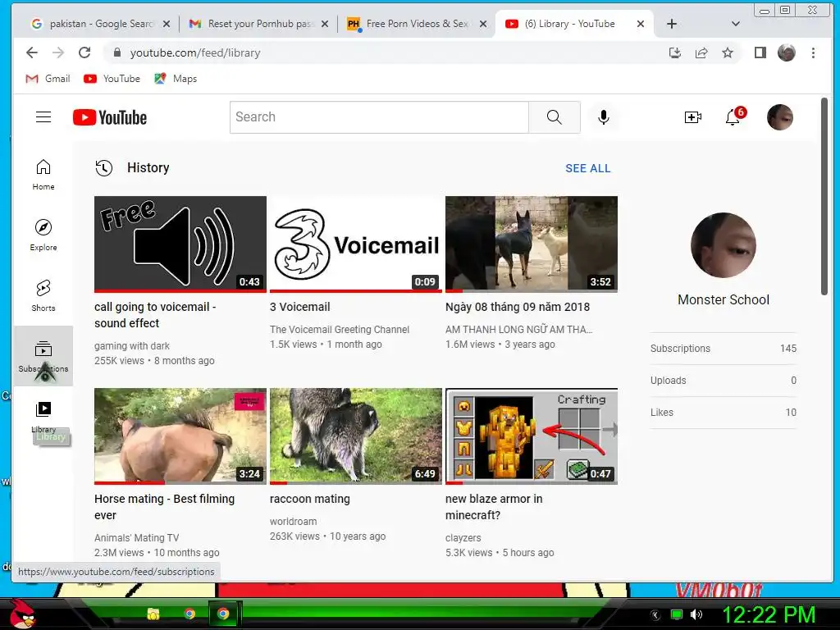Viewport: 840px width, 630px height.
Task: Click the Monster School profile picture
Action: pyautogui.click(x=724, y=245)
